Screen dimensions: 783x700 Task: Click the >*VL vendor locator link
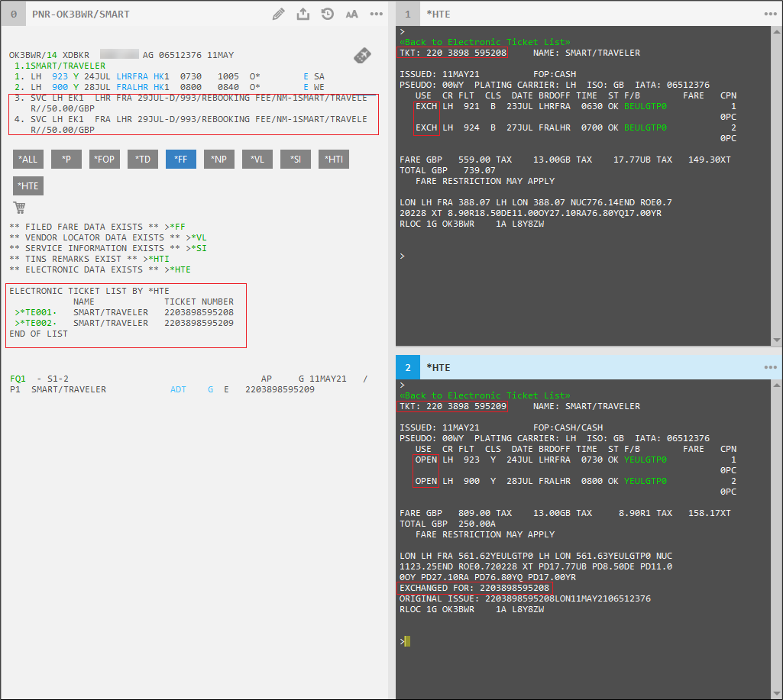[198, 237]
